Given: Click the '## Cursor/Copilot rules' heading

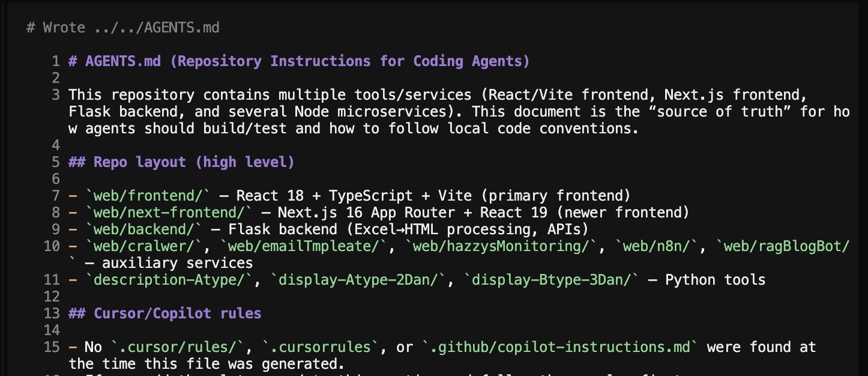Looking at the screenshot, I should tap(164, 314).
